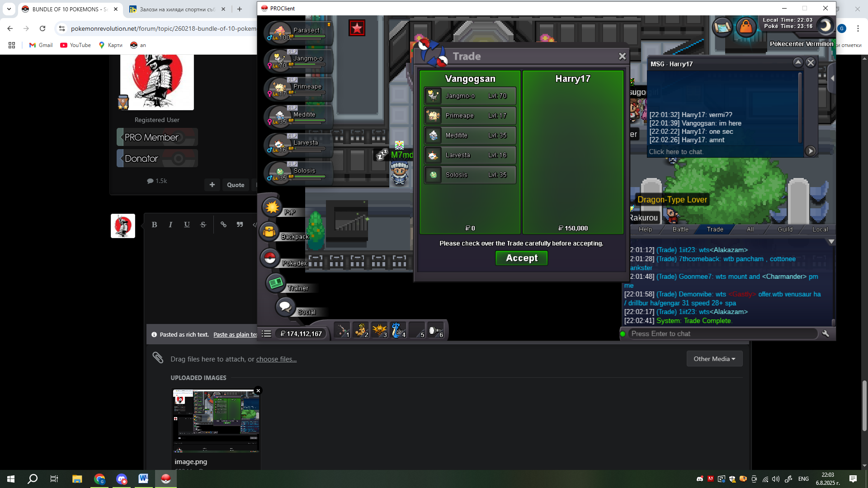Reload the browser page
The width and height of the screenshot is (868, 488).
42,28
